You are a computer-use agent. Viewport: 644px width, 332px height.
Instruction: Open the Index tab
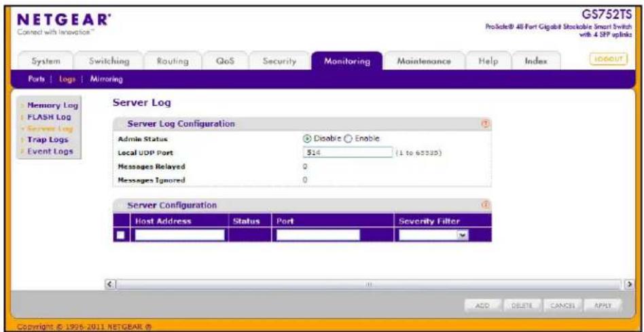point(536,61)
